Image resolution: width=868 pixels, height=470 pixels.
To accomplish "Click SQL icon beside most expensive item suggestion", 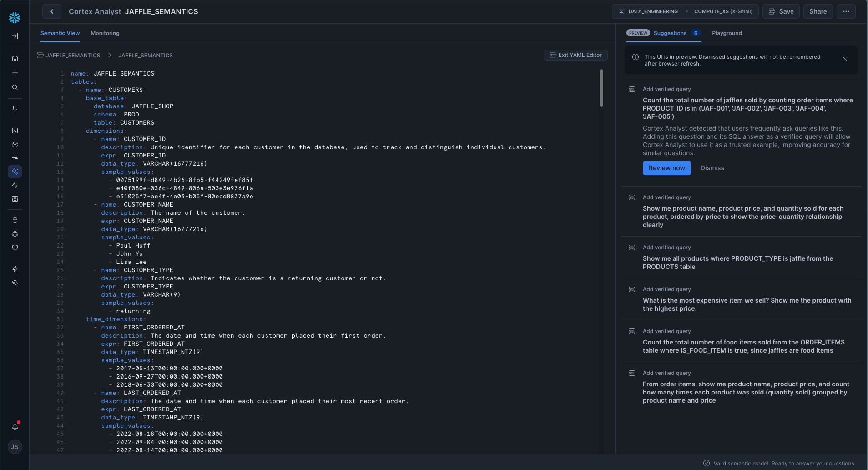I will [x=632, y=289].
